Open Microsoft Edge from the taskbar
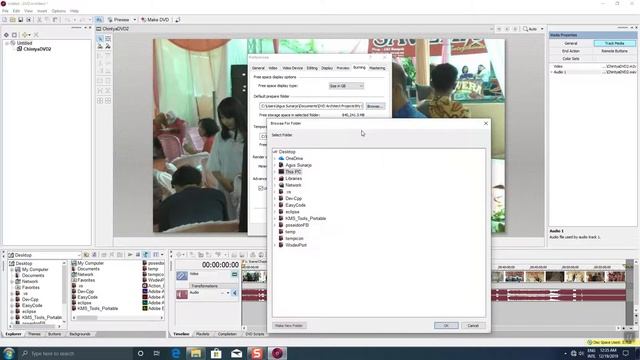This screenshot has height=360, width=640. point(176,353)
